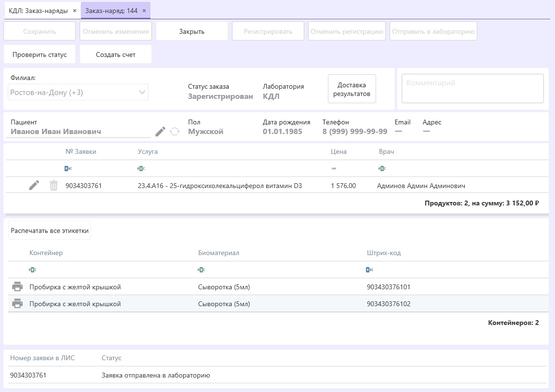Screen dimensions: 555x392
Task: Select barcode cell 903430376101
Action: 388,287
